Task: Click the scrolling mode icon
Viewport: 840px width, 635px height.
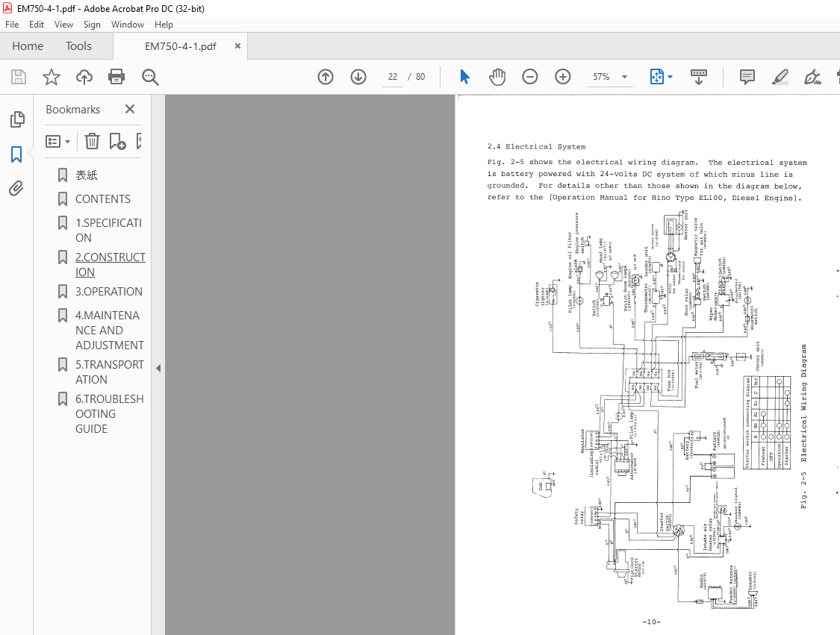Action: [699, 77]
